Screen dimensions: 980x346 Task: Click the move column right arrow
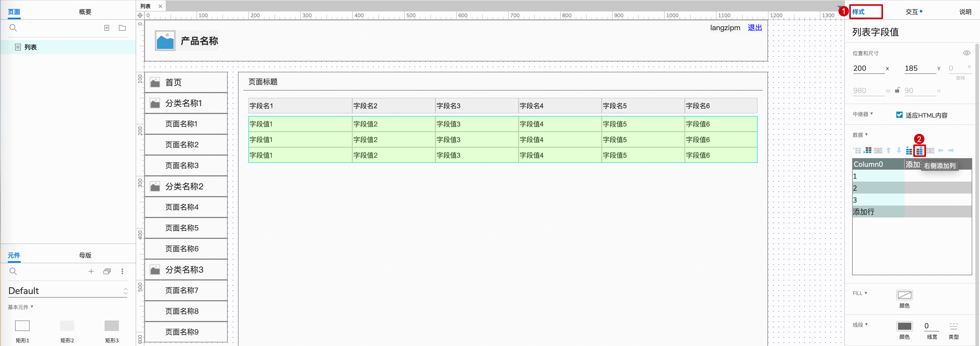pyautogui.click(x=951, y=151)
